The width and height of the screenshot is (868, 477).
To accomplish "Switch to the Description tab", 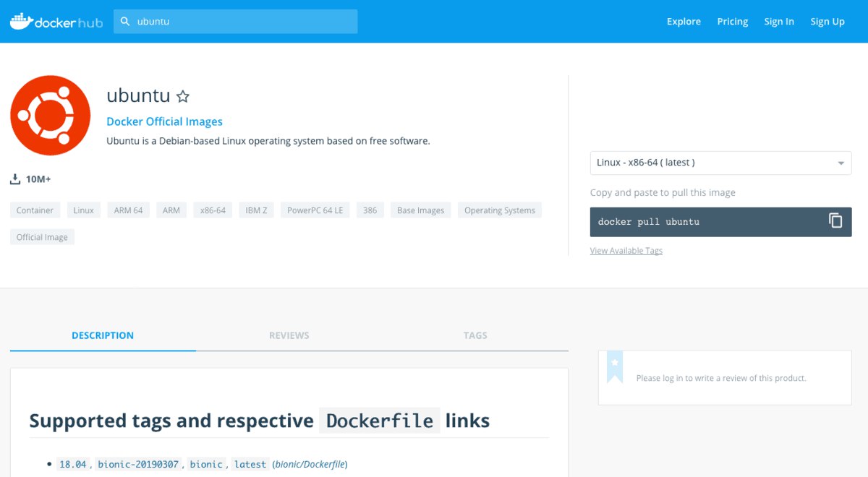I will click(x=103, y=335).
